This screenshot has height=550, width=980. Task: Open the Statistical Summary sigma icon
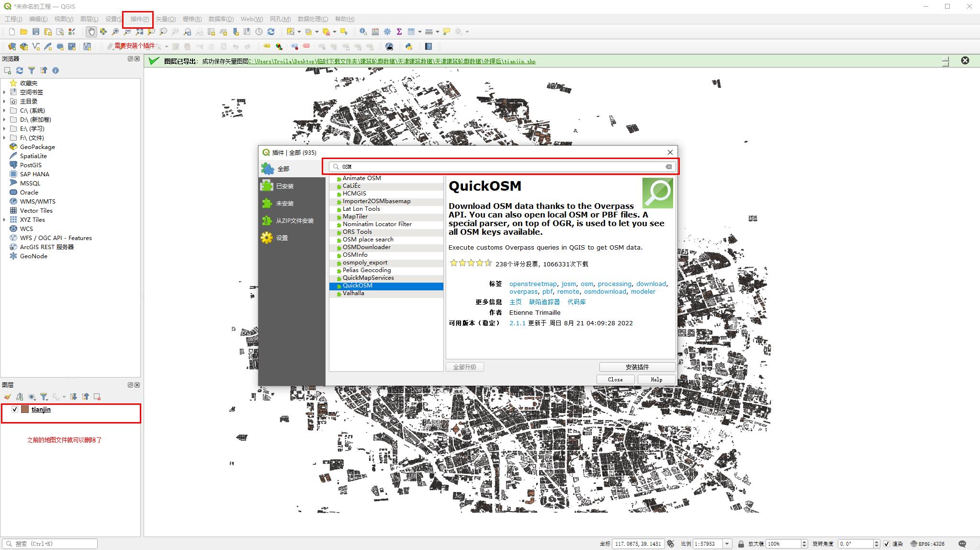click(399, 32)
